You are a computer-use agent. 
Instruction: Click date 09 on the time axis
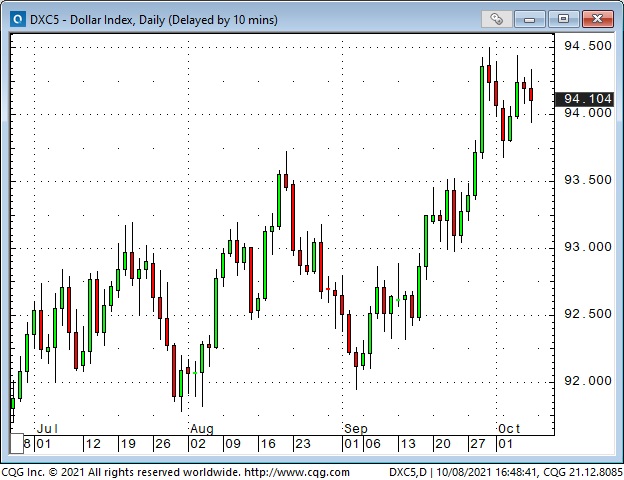pyautogui.click(x=233, y=443)
